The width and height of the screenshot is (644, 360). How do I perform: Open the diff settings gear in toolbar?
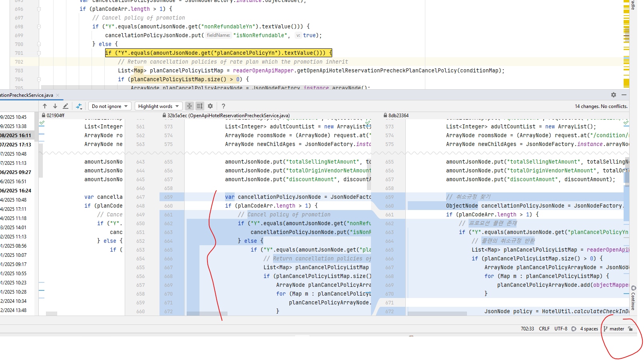pos(210,106)
